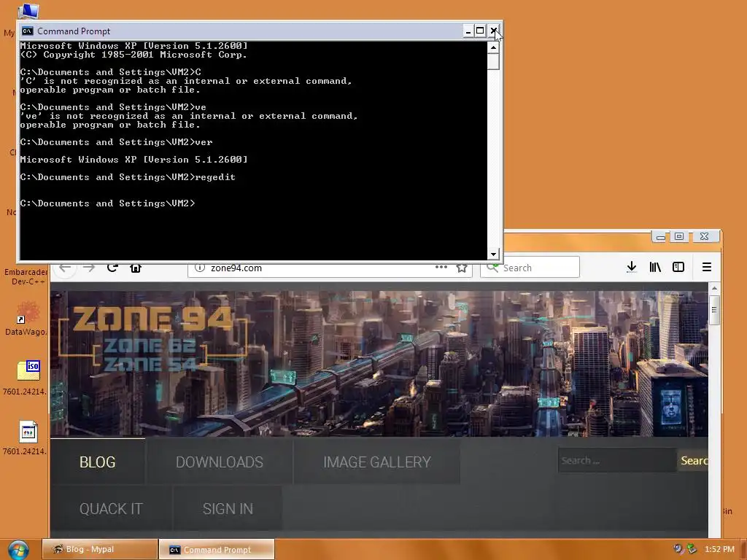Click first system tray icon
Image resolution: width=747 pixels, height=560 pixels.
(678, 549)
